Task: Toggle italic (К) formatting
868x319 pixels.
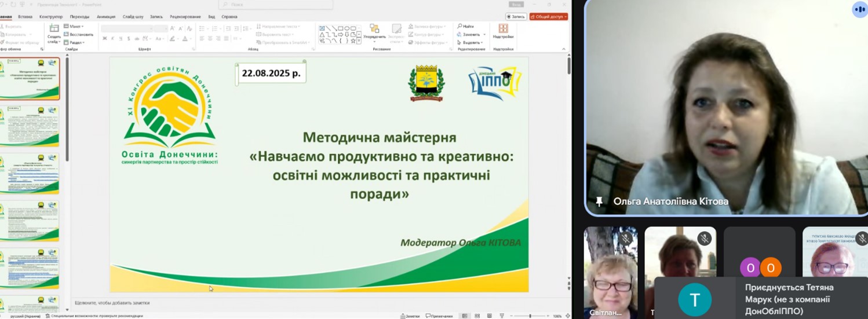Action: tap(112, 39)
